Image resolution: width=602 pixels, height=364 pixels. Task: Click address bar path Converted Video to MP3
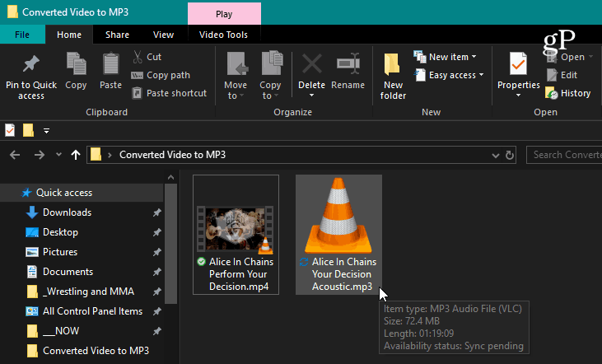click(172, 155)
